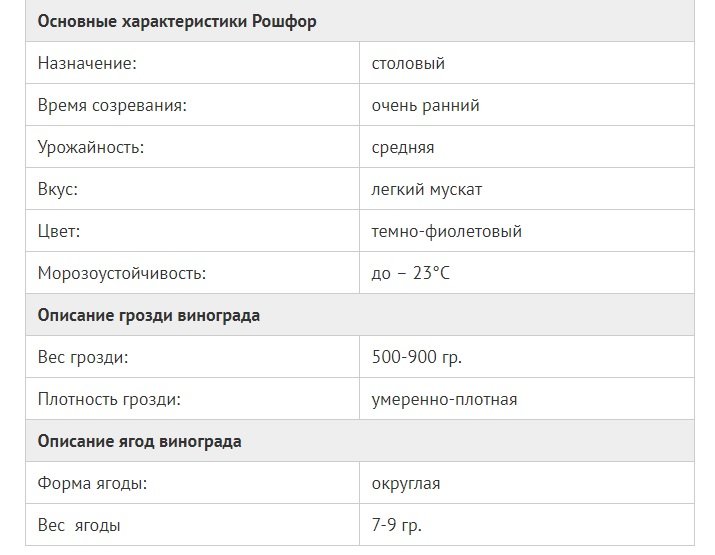This screenshot has width=715, height=555.
Task: Select the 'Вкус:' label
Action: (57, 189)
